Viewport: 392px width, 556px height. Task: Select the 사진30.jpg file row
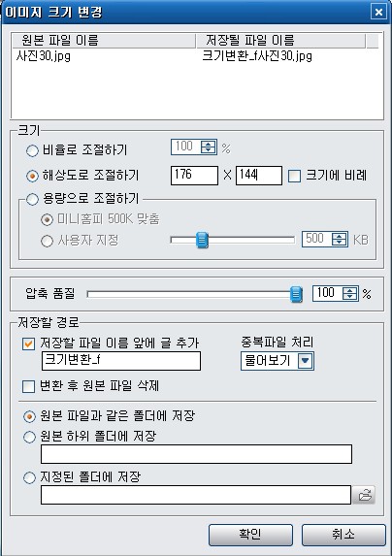pyautogui.click(x=197, y=56)
